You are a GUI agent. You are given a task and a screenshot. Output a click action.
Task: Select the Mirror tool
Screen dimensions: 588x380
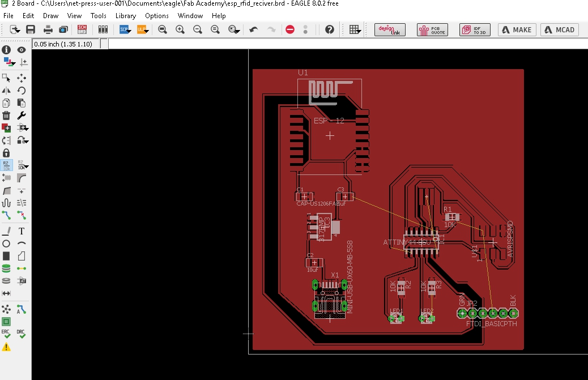(x=6, y=90)
